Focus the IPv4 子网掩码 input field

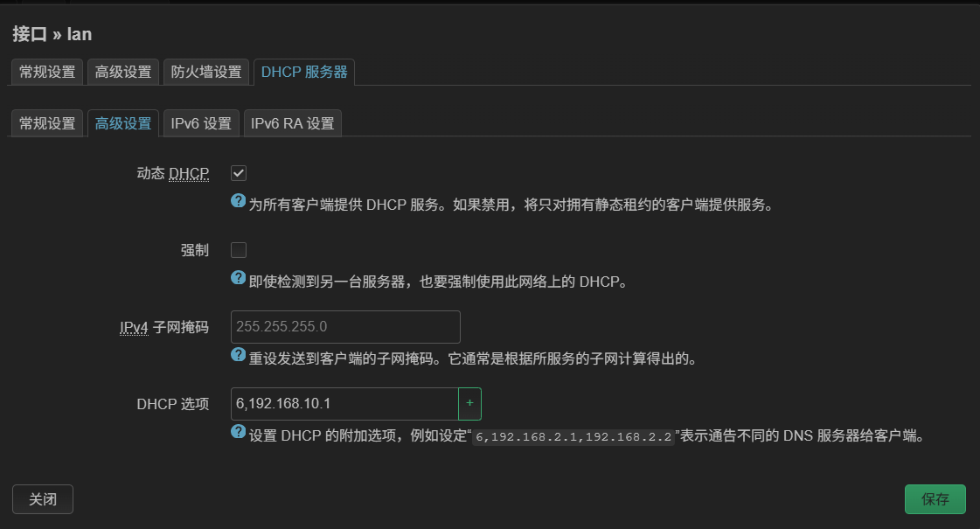(345, 327)
